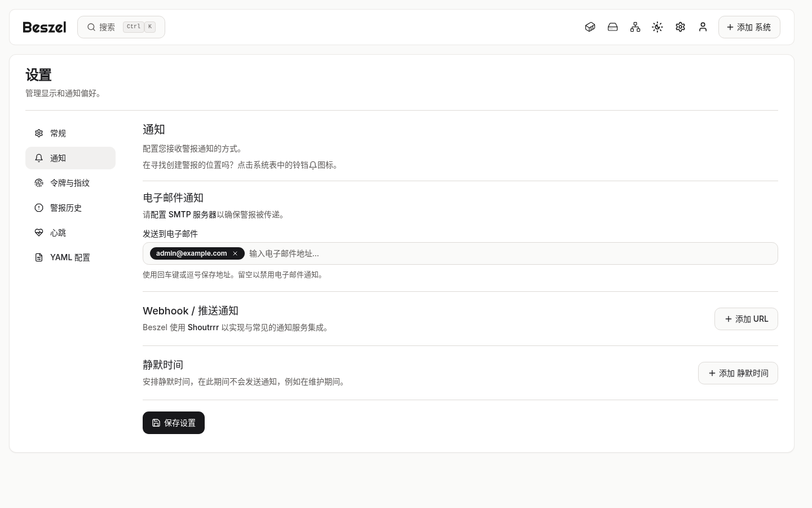812x508 pixels.
Task: Click the heart pulse icon beside 心跳
Action: tap(39, 233)
